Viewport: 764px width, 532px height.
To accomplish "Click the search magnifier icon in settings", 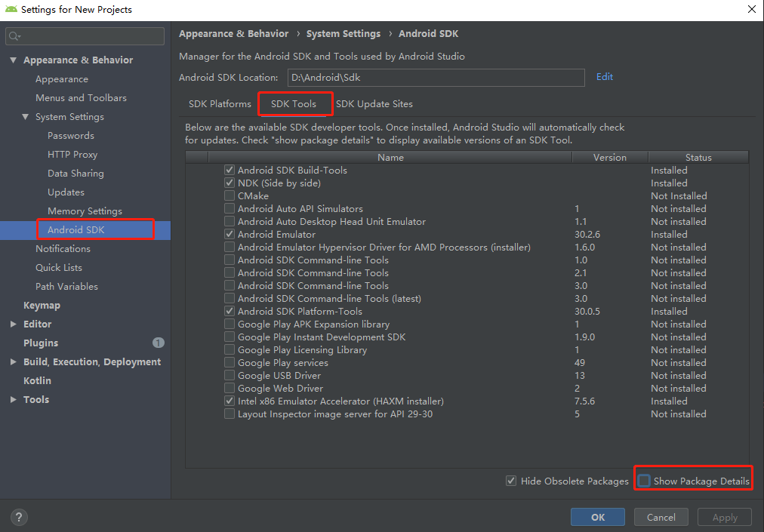I will point(14,36).
